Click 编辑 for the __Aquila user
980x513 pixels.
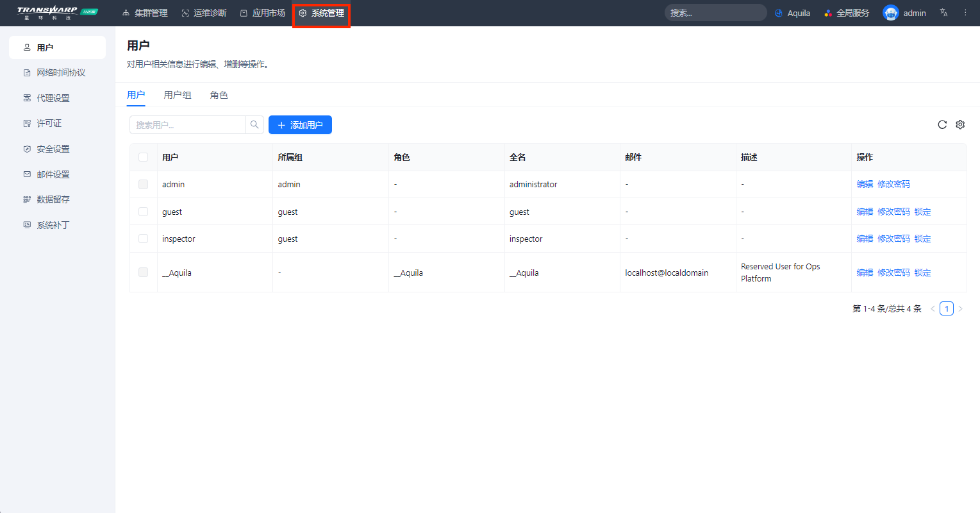865,273
